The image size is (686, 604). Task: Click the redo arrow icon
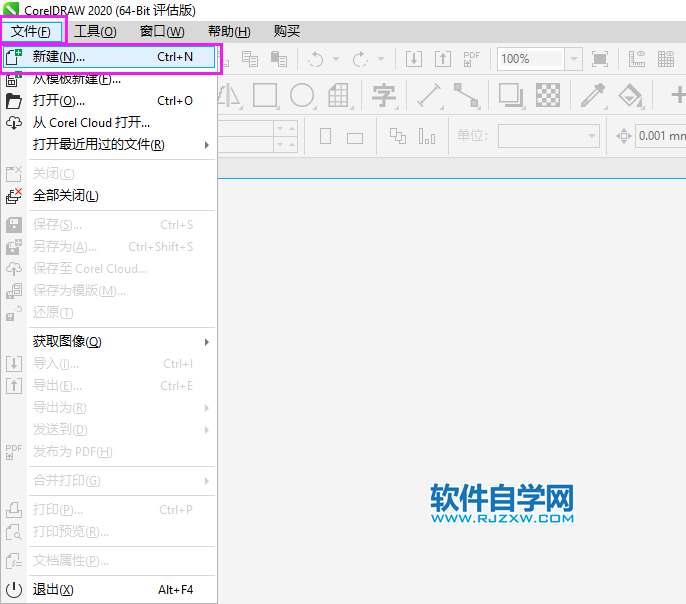pos(360,59)
